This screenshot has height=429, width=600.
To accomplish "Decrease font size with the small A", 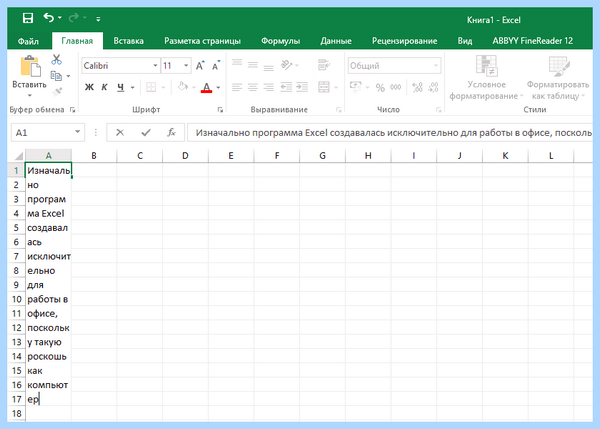I will (216, 66).
